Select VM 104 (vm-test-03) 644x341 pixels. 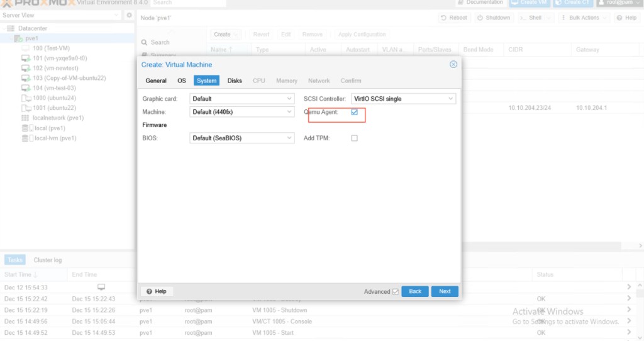pyautogui.click(x=54, y=88)
